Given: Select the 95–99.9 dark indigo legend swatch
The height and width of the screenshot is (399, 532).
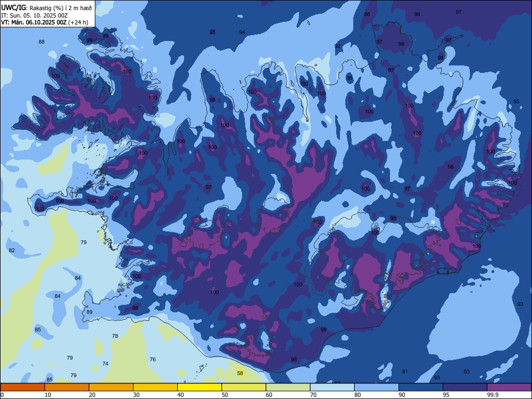Looking at the screenshot, I should click(x=465, y=387).
